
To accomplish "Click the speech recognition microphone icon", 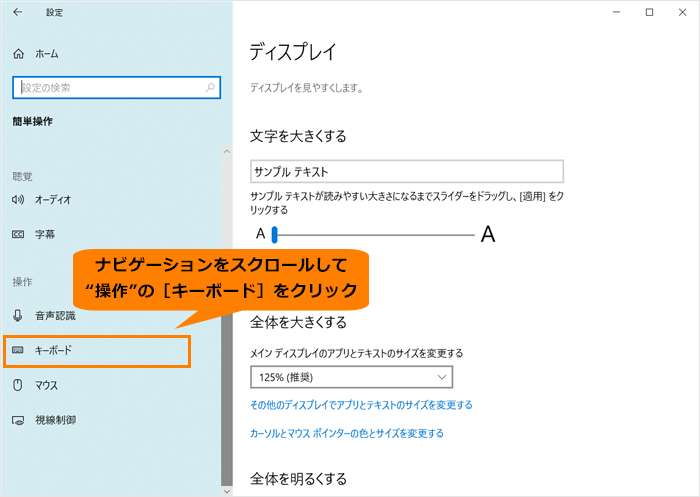I will 18,316.
